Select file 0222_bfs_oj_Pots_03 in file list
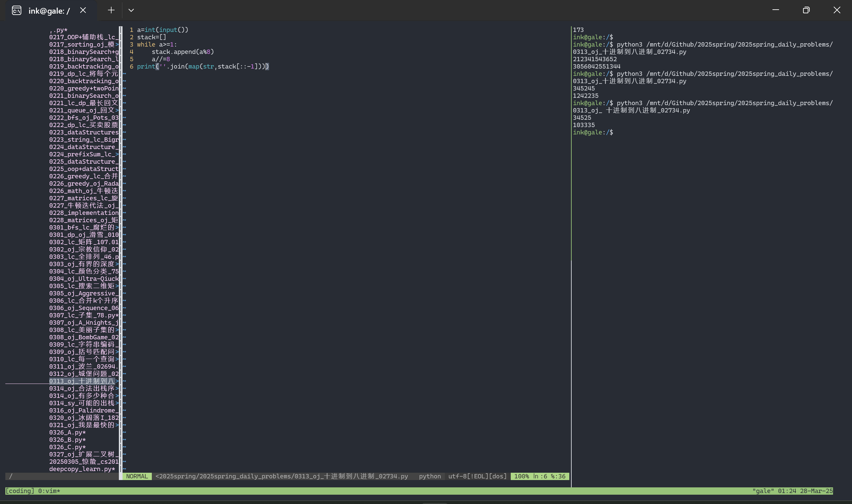852x504 pixels. coord(84,117)
